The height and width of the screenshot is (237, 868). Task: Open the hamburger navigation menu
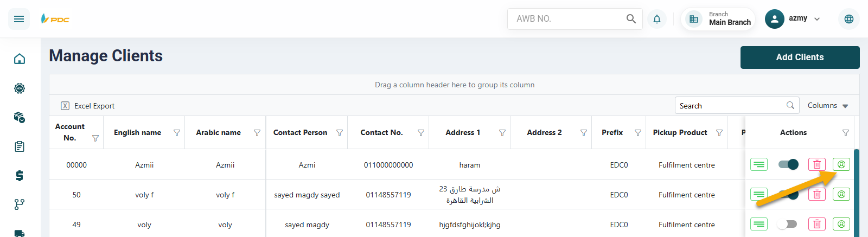click(19, 19)
